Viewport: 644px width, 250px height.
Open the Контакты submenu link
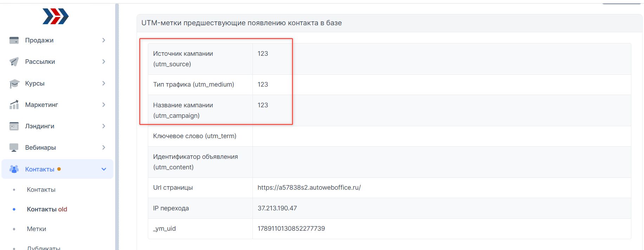(x=41, y=190)
